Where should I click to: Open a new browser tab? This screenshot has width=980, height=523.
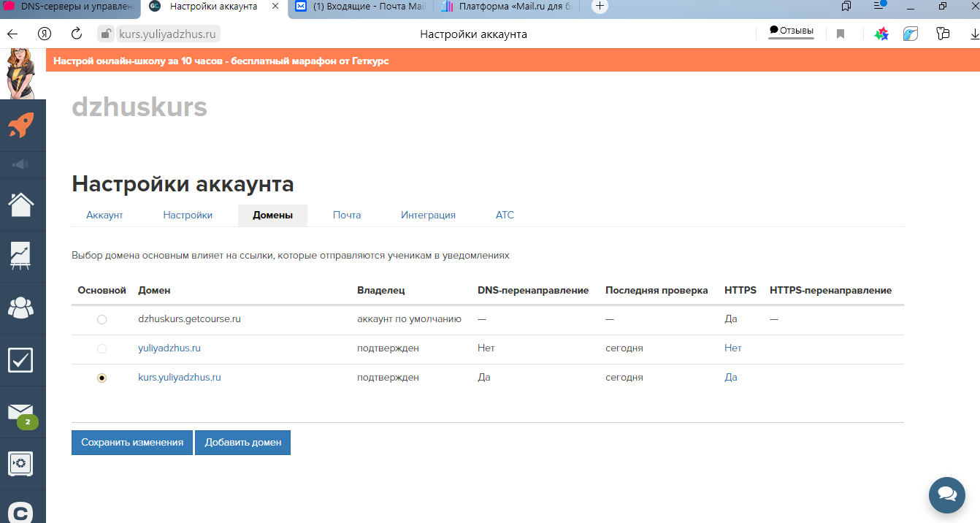pos(600,6)
